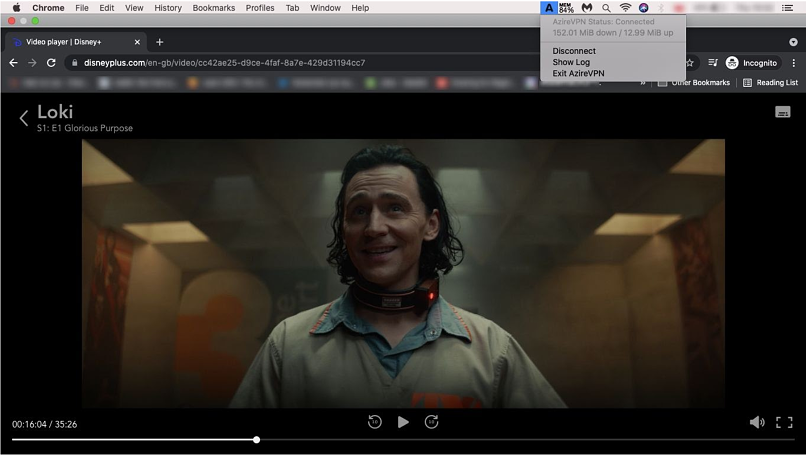This screenshot has height=455, width=806.
Task: Open the Bookmarks menu
Action: (214, 8)
